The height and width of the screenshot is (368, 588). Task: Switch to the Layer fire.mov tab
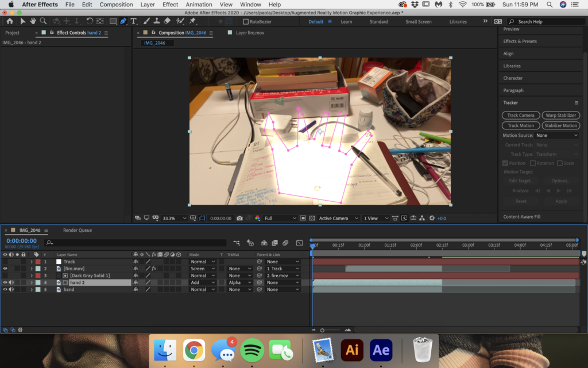pyautogui.click(x=252, y=33)
